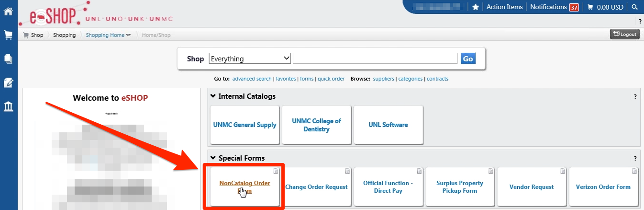The width and height of the screenshot is (644, 210).
Task: Click the Home/Shop breadcrumb text
Action: (156, 35)
